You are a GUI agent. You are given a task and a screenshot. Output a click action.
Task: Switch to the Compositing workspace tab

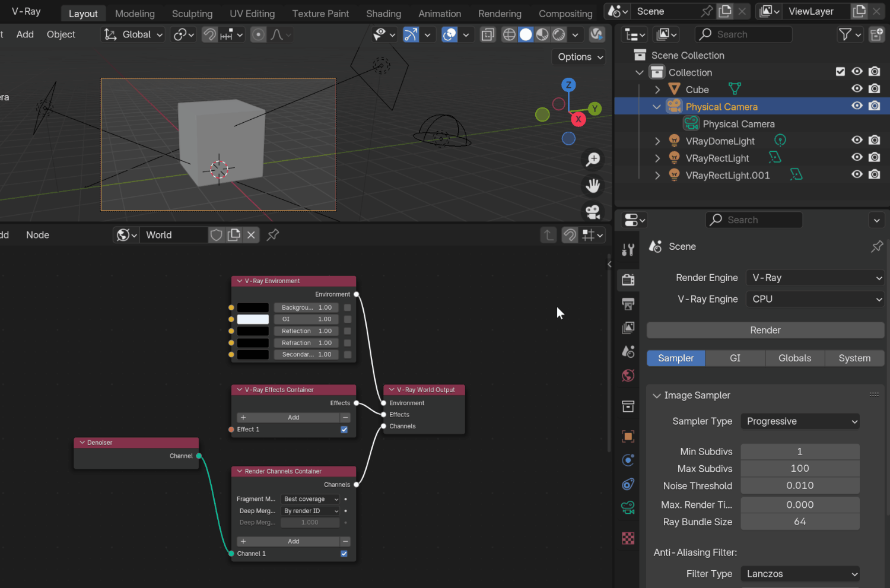tap(565, 13)
